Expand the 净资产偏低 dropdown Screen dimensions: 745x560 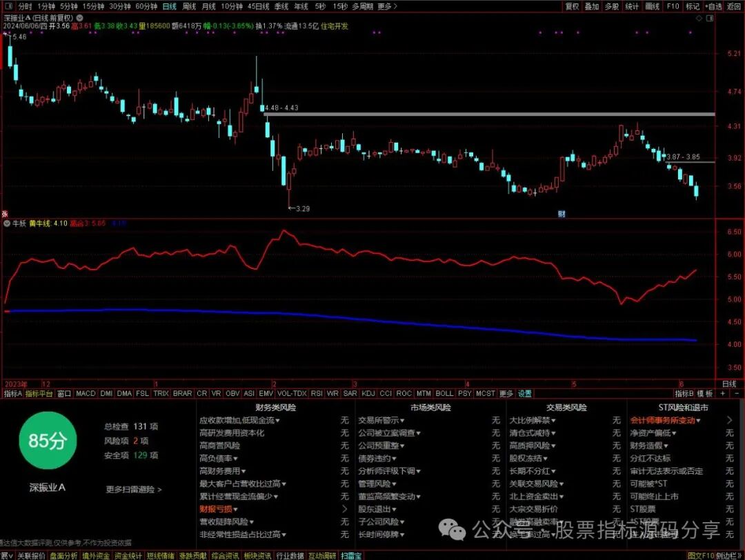tap(653, 432)
